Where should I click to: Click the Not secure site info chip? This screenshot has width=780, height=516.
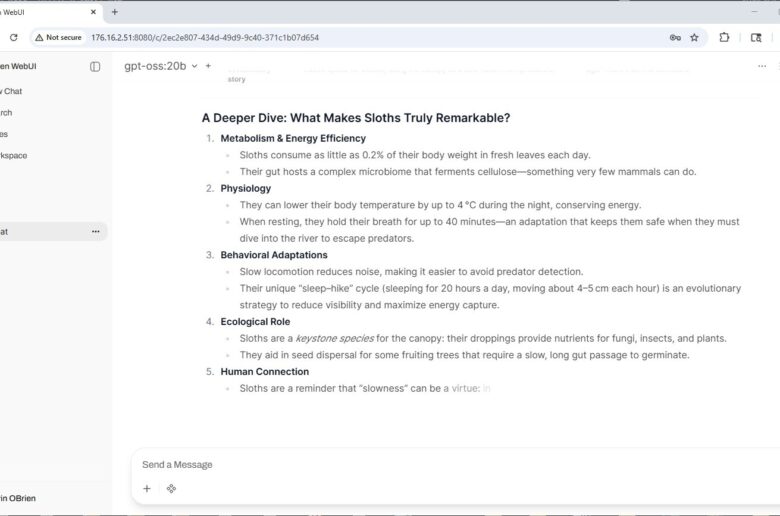[59, 38]
